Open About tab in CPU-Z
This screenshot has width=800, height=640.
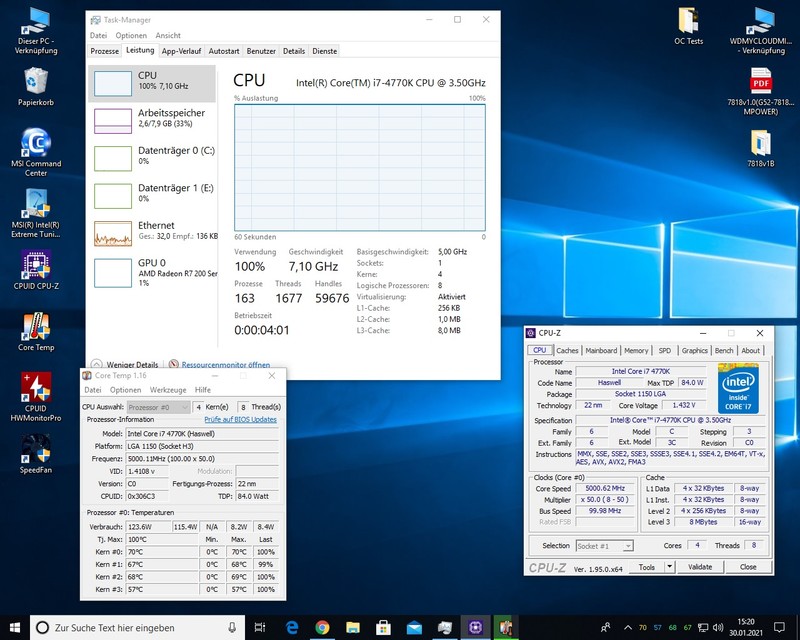tap(750, 350)
